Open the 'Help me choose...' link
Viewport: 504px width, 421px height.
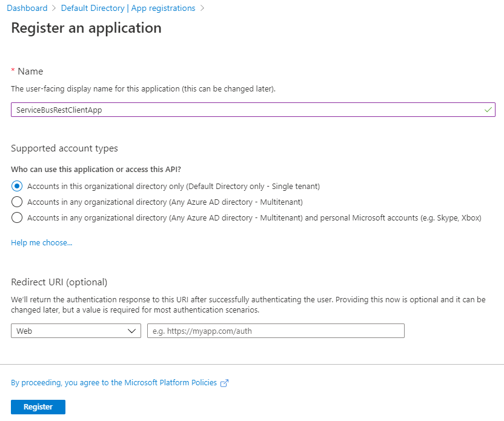41,242
